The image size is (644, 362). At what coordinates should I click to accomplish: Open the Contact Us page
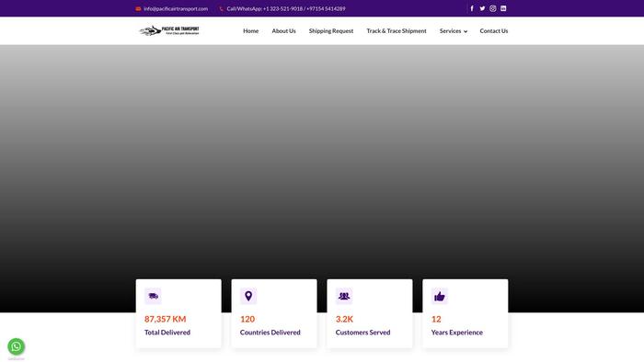tap(494, 30)
